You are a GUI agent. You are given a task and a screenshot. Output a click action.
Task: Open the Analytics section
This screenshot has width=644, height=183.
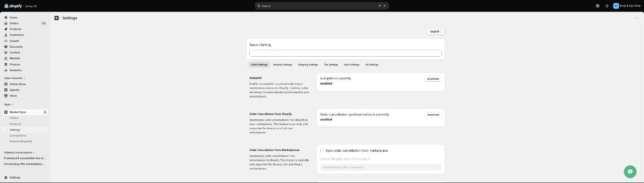16,70
